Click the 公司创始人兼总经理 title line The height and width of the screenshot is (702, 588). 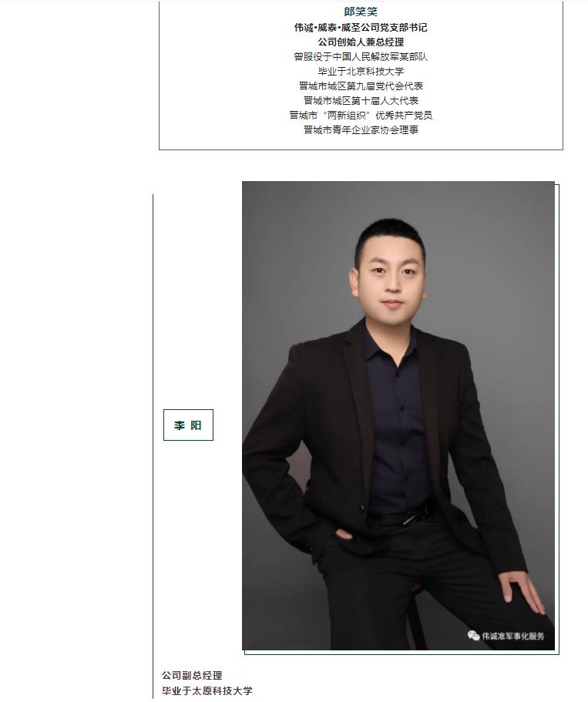coord(361,42)
